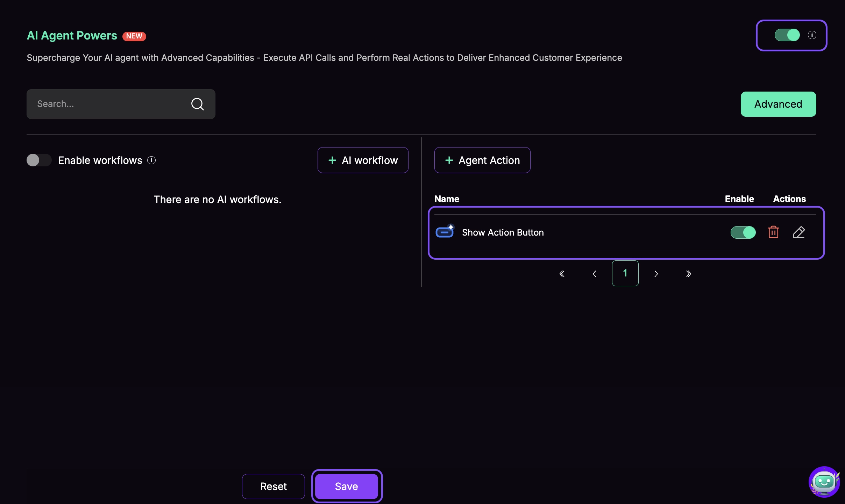
Task: Edit Show Action Button using the pencil icon
Action: (x=799, y=232)
